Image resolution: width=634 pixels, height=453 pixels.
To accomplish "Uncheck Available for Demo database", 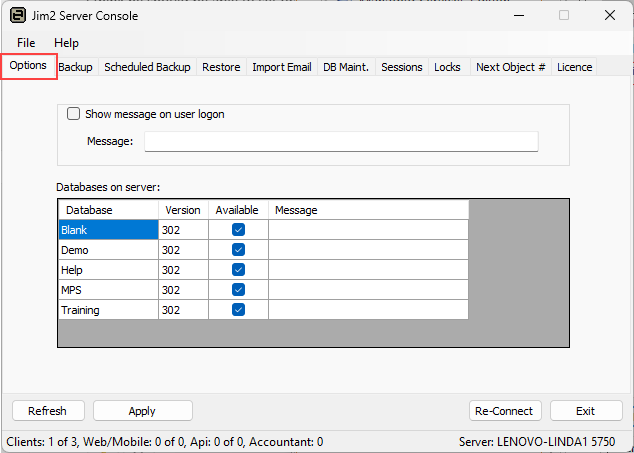I will [x=239, y=250].
